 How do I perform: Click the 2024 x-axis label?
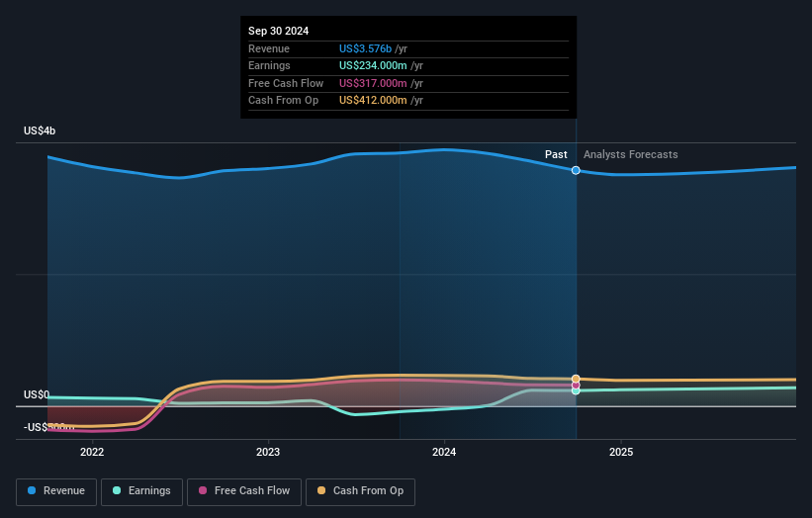(444, 452)
